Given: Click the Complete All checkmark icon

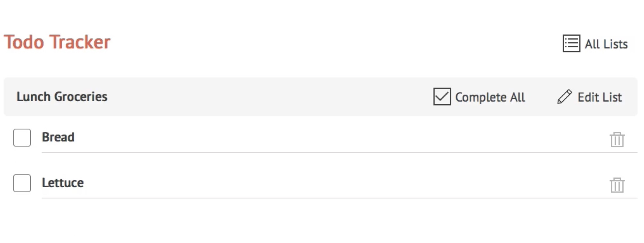Looking at the screenshot, I should pyautogui.click(x=442, y=96).
